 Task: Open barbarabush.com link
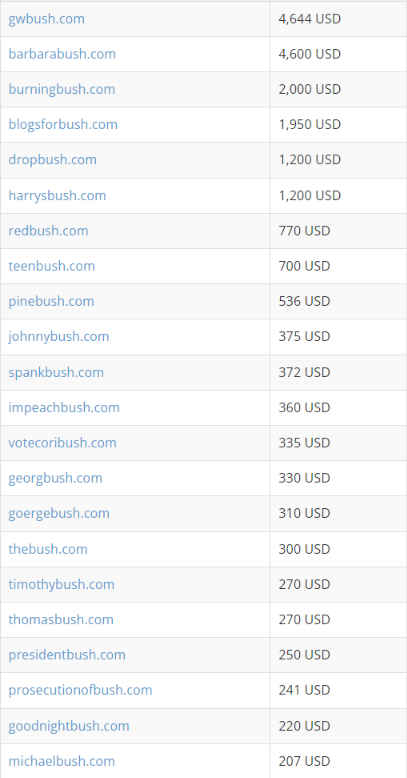[62, 54]
